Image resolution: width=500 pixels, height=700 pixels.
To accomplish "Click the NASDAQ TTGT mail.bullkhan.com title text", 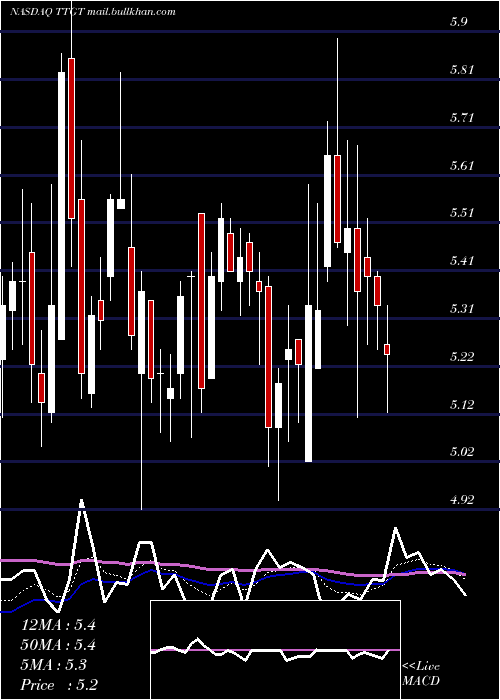I will click(x=93, y=12).
